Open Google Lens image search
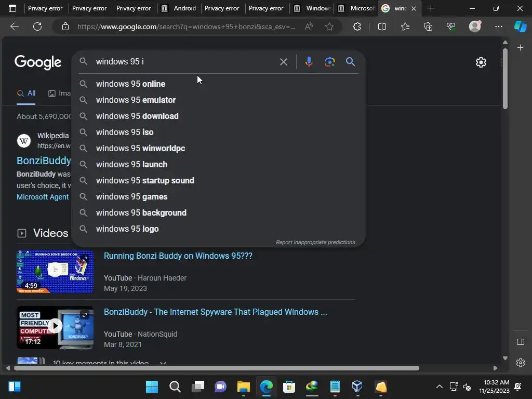This screenshot has width=532, height=399. coord(329,62)
